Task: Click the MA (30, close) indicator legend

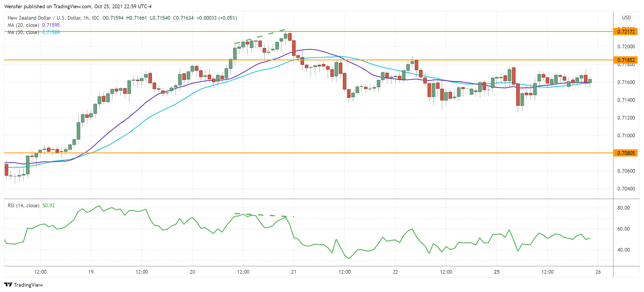Action: tap(23, 32)
